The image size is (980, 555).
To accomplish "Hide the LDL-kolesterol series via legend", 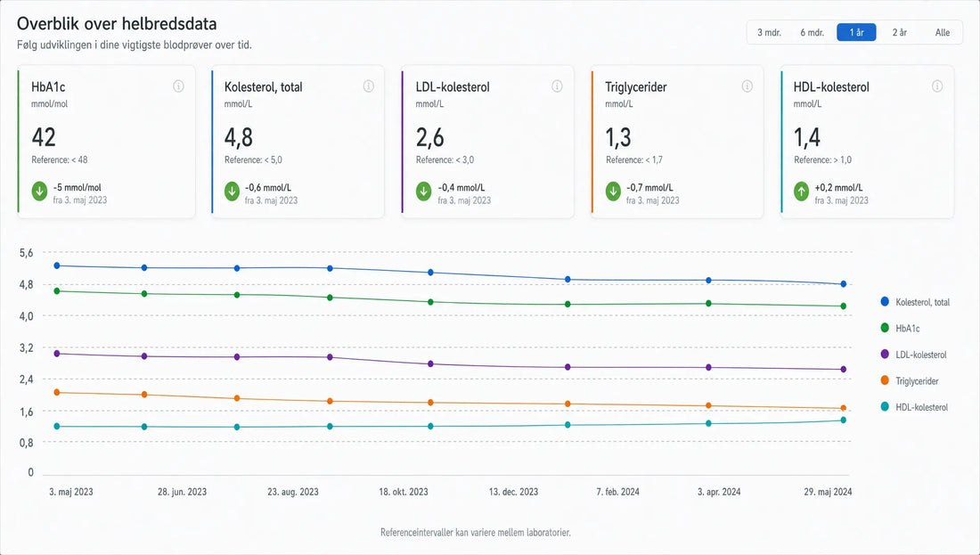I will (x=913, y=355).
